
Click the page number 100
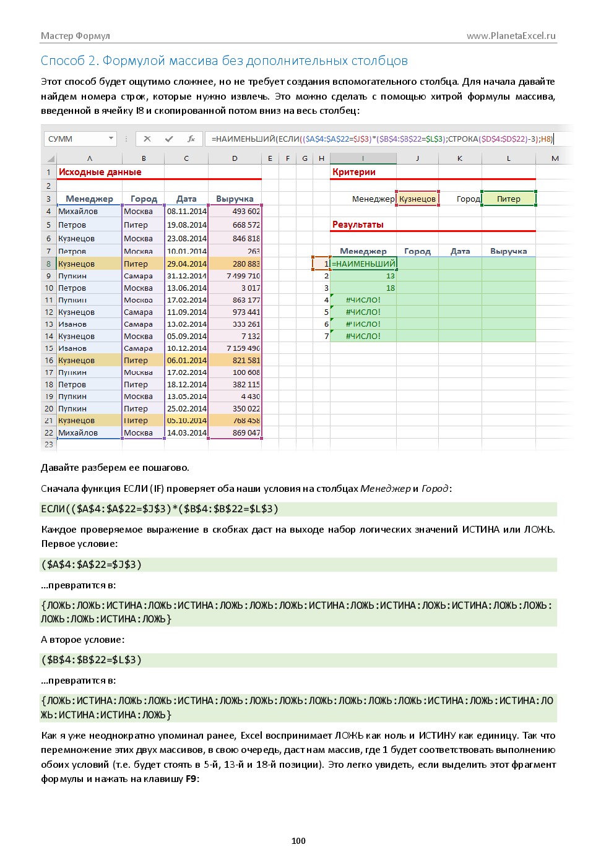298,841
